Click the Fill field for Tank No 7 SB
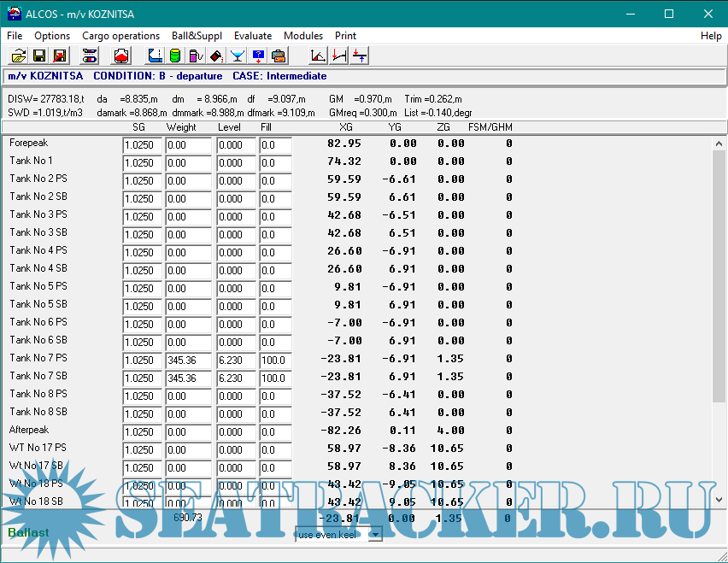728x563 pixels. point(275,378)
